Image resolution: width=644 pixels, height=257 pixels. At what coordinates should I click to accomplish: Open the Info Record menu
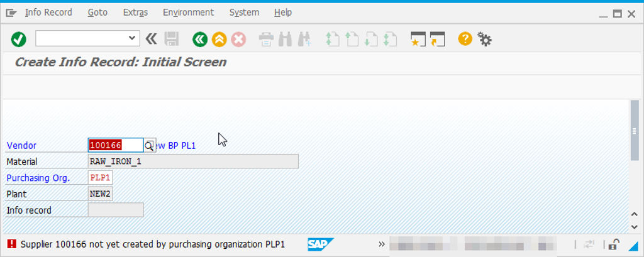coord(48,13)
